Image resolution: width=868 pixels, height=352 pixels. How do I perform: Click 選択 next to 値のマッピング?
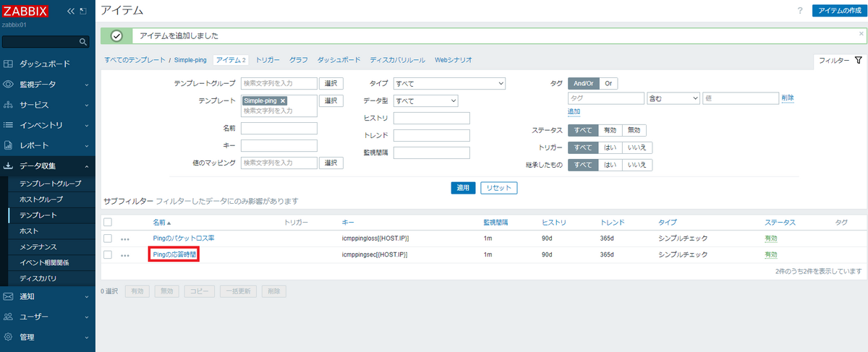pyautogui.click(x=331, y=163)
